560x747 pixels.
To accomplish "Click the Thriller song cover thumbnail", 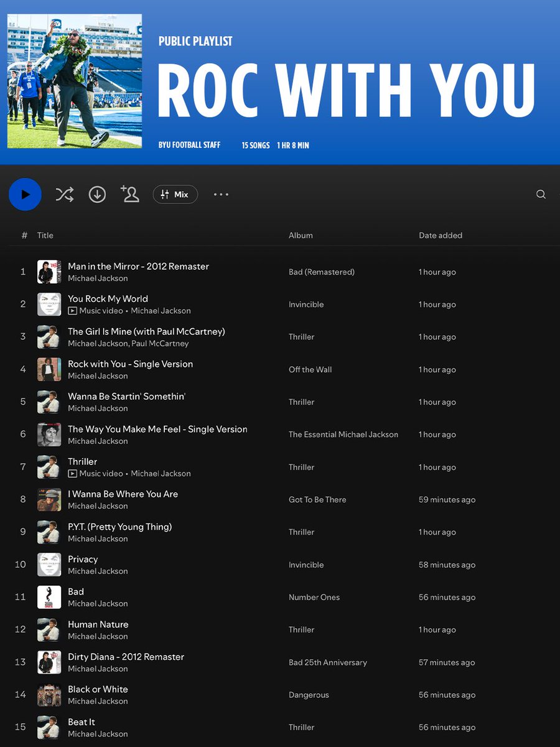I will pyautogui.click(x=49, y=467).
